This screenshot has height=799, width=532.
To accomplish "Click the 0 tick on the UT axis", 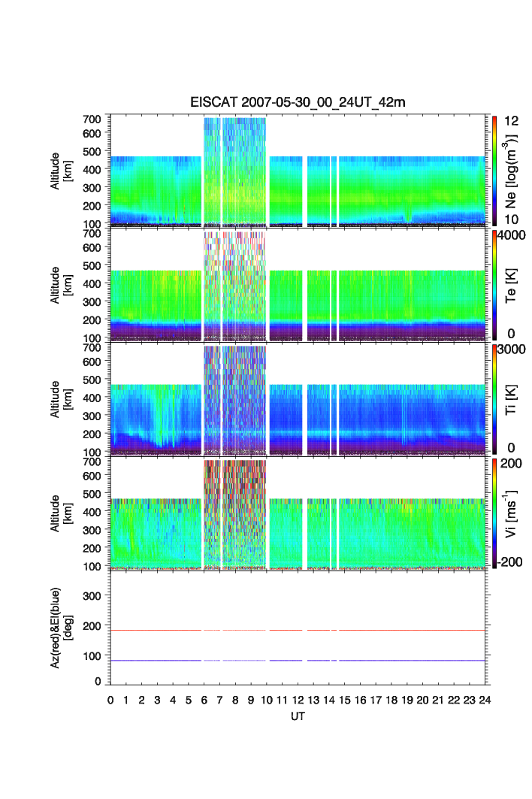I will point(110,700).
